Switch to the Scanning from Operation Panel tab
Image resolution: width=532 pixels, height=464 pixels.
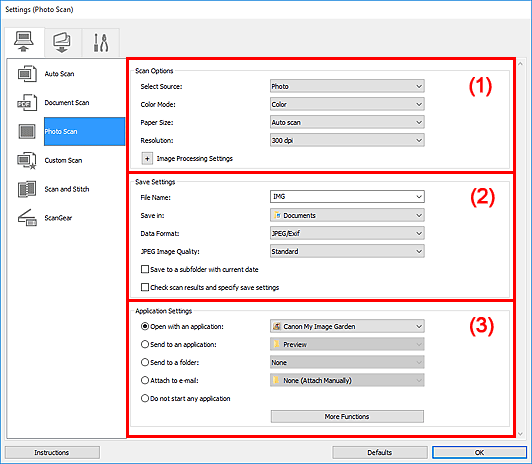62,43
